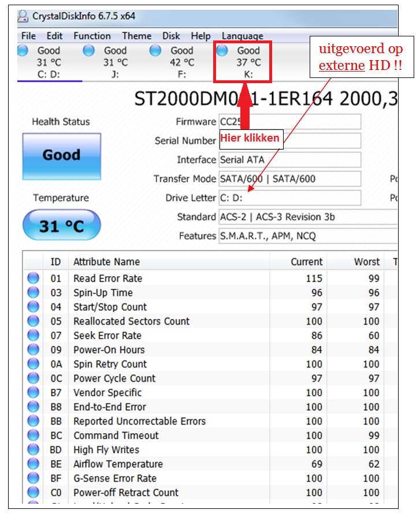This screenshot has height=517, width=420.
Task: Select the Power-off Retract Count attribute name
Action: tap(126, 493)
